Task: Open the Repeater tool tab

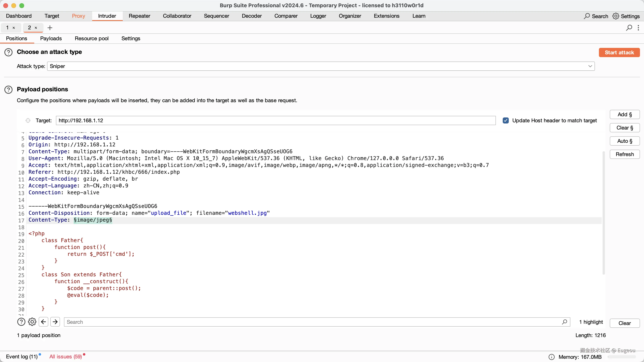Action: pos(139,16)
